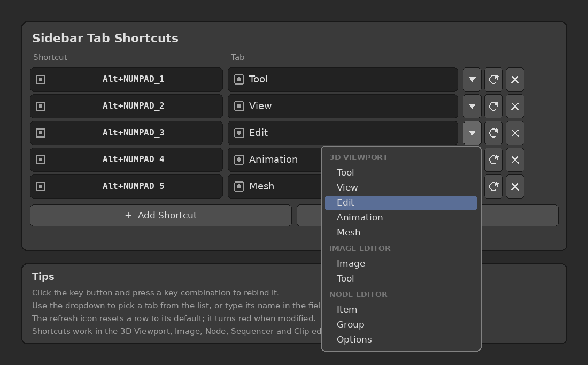Click the tab icon beside Animation field

239,159
